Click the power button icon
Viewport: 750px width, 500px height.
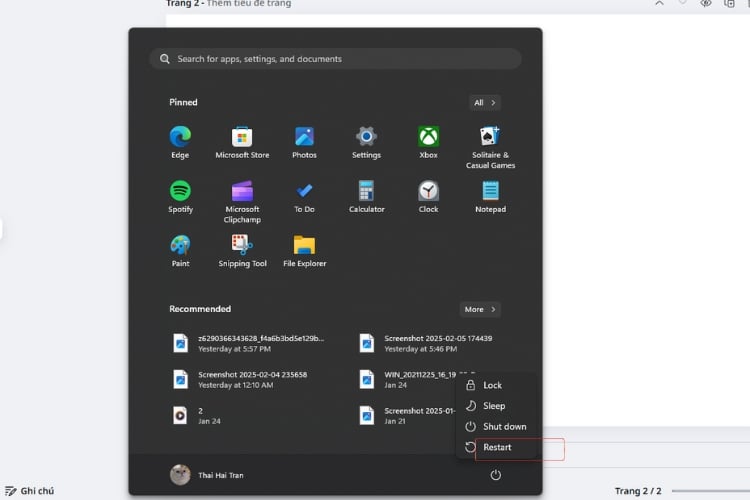click(496, 475)
